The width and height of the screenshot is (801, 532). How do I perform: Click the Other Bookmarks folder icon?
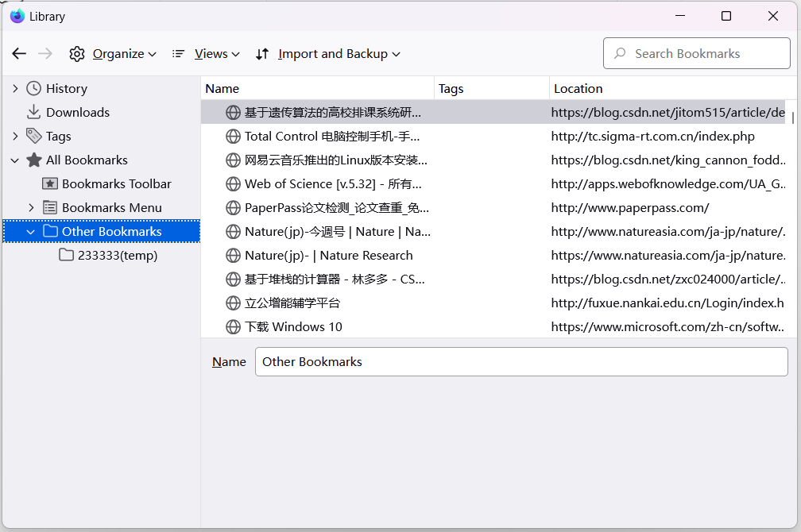(x=50, y=231)
